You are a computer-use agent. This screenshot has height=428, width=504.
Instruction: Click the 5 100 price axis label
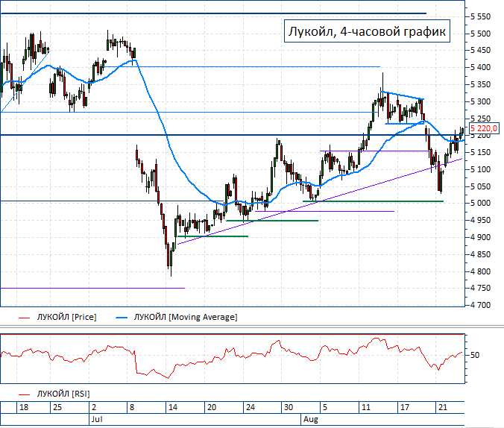tap(481, 169)
